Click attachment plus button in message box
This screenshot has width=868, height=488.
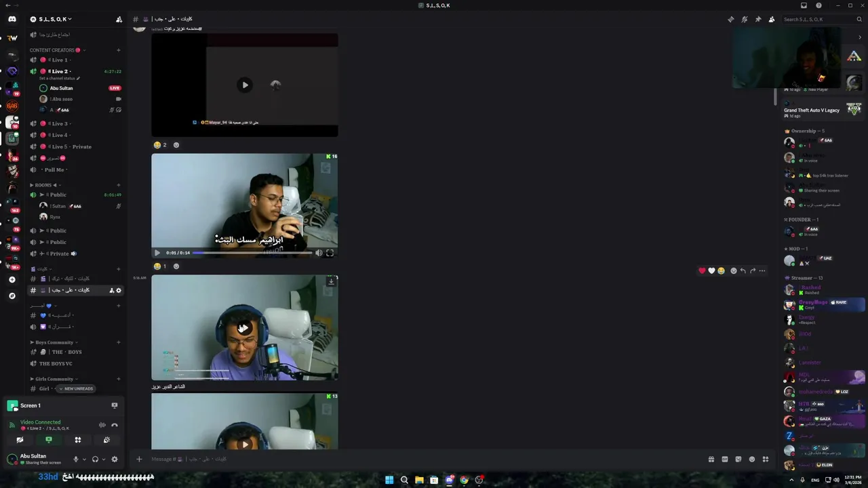tap(139, 459)
